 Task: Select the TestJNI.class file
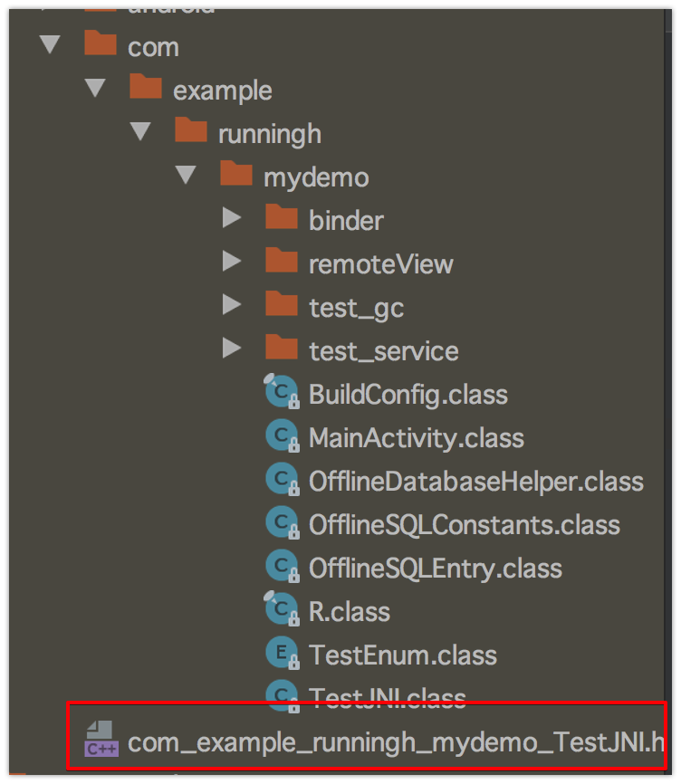[x=388, y=696]
